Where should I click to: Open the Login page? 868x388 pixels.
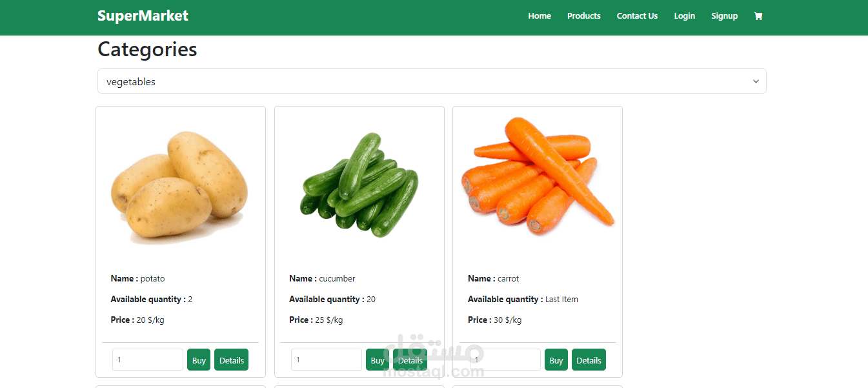685,16
